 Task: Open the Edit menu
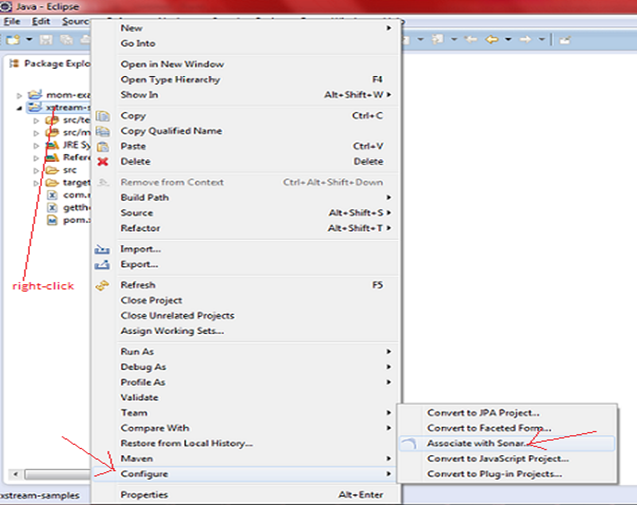tap(41, 21)
